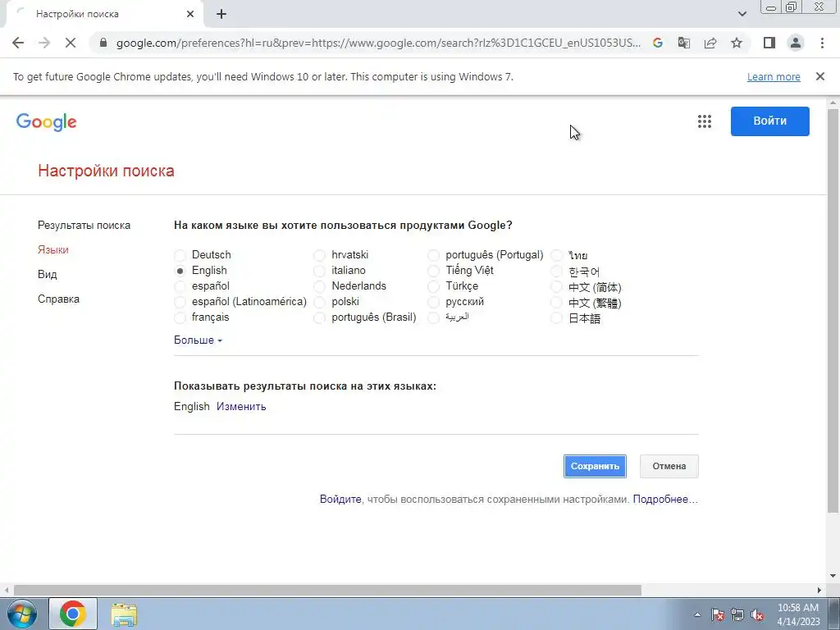This screenshot has height=630, width=840.
Task: Choose the Nederlands radio button
Action: pyautogui.click(x=319, y=286)
